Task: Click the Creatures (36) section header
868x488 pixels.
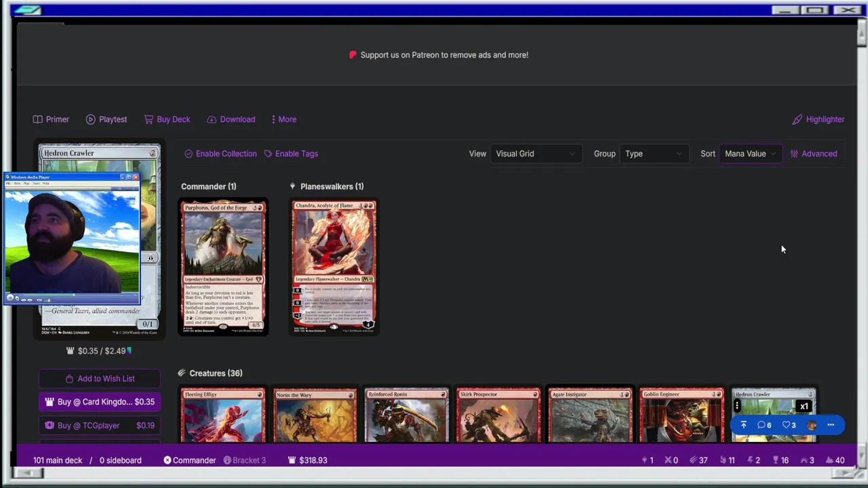Action: point(210,373)
